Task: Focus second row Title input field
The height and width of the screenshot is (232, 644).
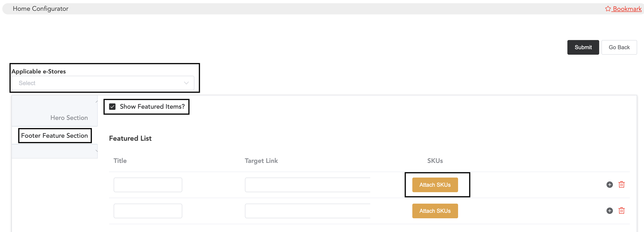Action: pos(148,211)
